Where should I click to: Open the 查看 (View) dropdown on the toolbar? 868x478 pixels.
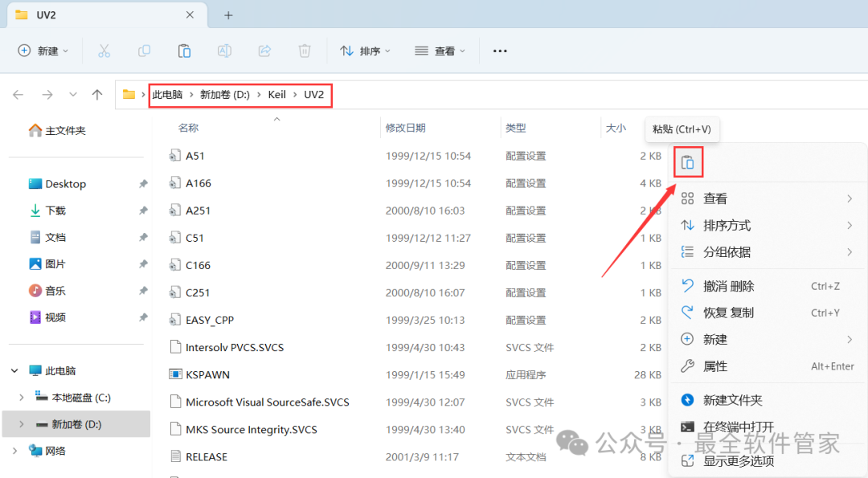coord(440,50)
